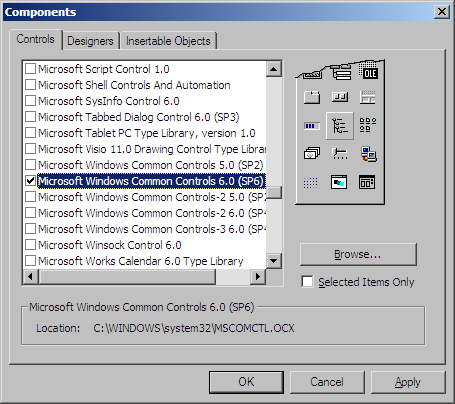The image size is (455, 404).
Task: Click the list's scroll down arrow
Action: [x=274, y=261]
